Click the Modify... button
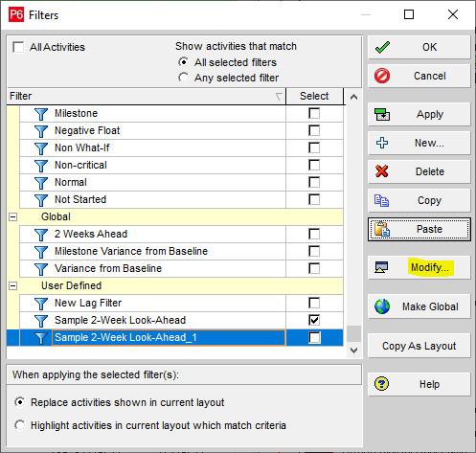The image size is (476, 453). click(x=419, y=267)
